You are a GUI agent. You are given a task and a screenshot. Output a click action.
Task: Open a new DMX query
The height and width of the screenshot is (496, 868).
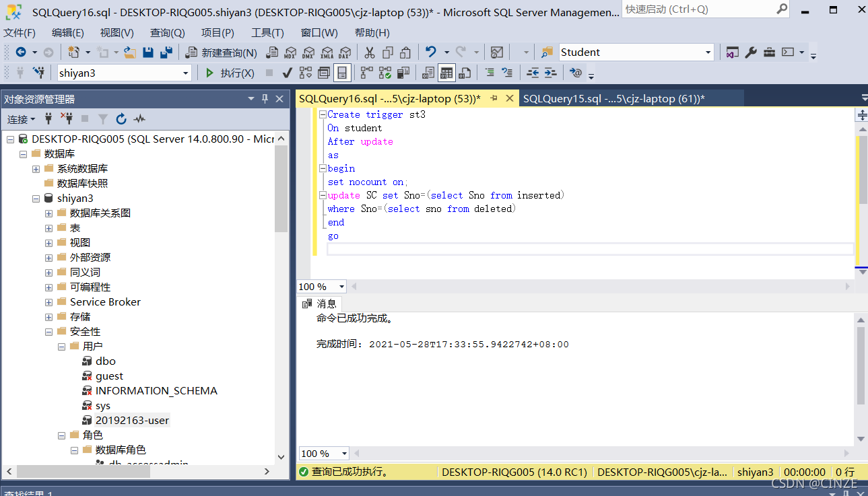(308, 52)
